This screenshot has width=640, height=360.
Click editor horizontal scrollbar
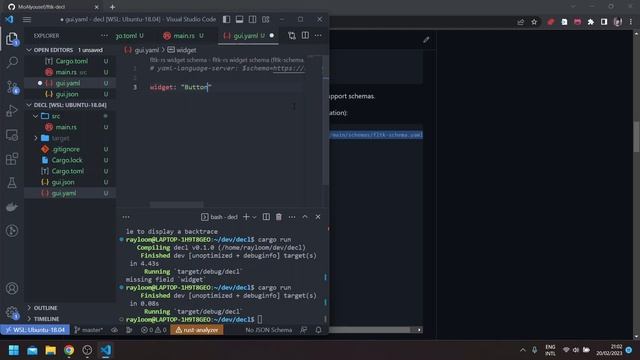176,204
